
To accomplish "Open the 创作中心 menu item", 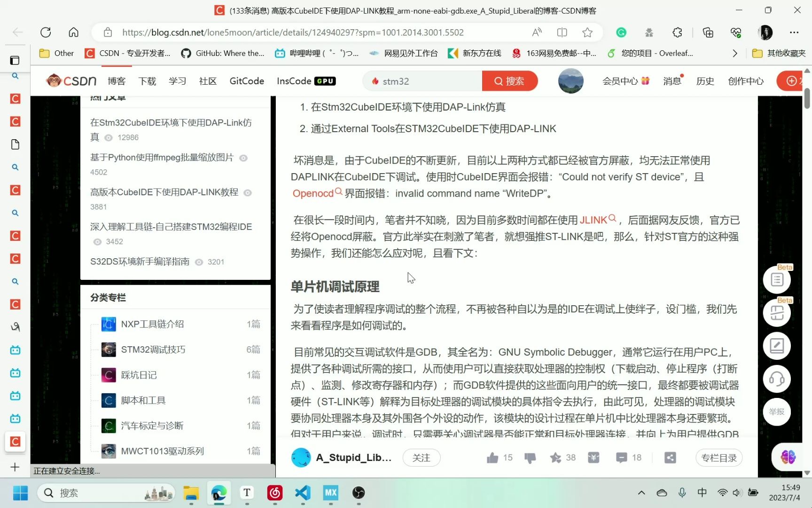I will [745, 80].
